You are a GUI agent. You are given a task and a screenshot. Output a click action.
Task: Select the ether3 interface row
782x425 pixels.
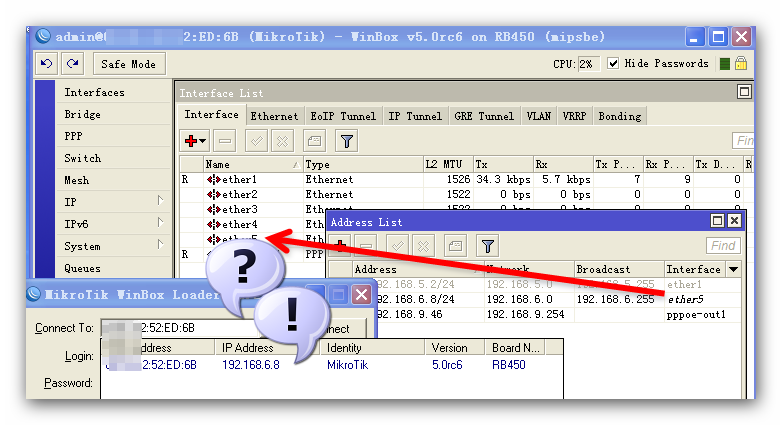pyautogui.click(x=252, y=209)
